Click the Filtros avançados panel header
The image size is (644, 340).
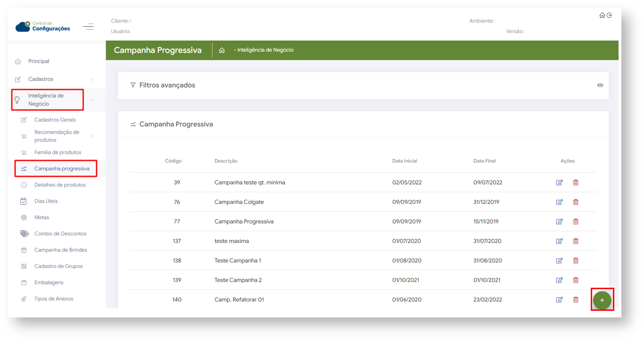167,85
